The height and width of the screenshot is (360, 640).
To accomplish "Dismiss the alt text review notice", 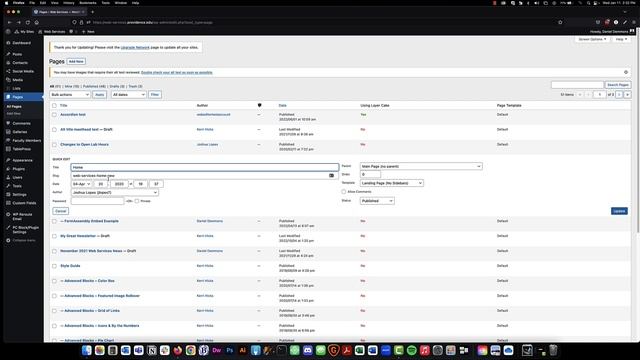I will (626, 72).
